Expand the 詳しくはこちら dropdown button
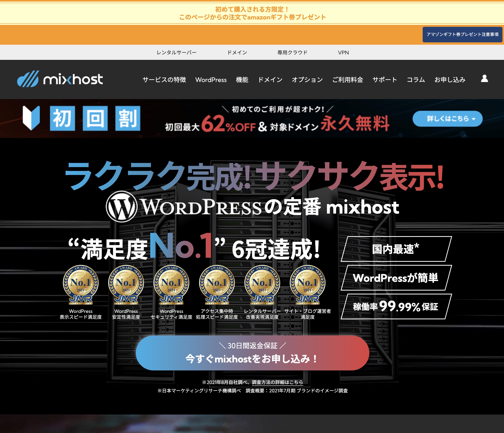The height and width of the screenshot is (433, 504). click(x=447, y=119)
